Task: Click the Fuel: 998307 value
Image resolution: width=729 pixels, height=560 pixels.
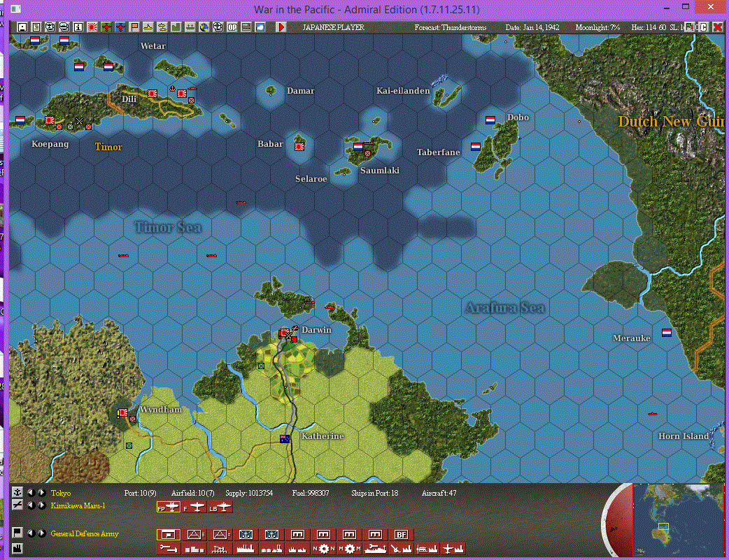Action: coord(311,493)
